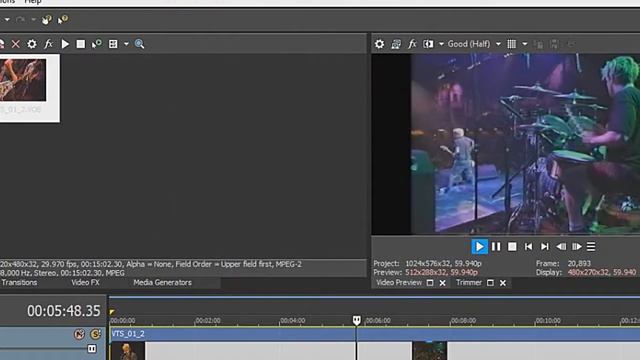640x360 pixels.
Task: Close the Trimmer tab
Action: pyautogui.click(x=503, y=283)
